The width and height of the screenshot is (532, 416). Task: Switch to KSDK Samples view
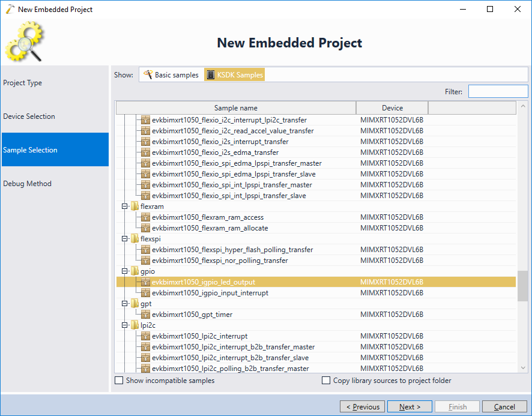tap(234, 74)
